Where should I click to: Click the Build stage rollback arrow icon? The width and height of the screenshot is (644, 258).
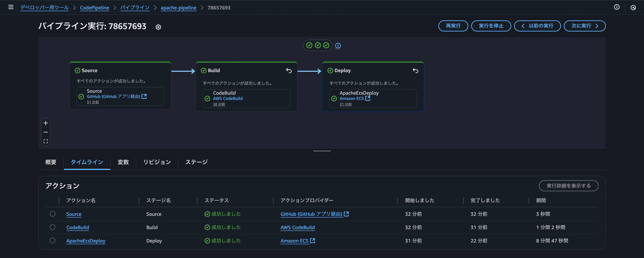coord(289,71)
